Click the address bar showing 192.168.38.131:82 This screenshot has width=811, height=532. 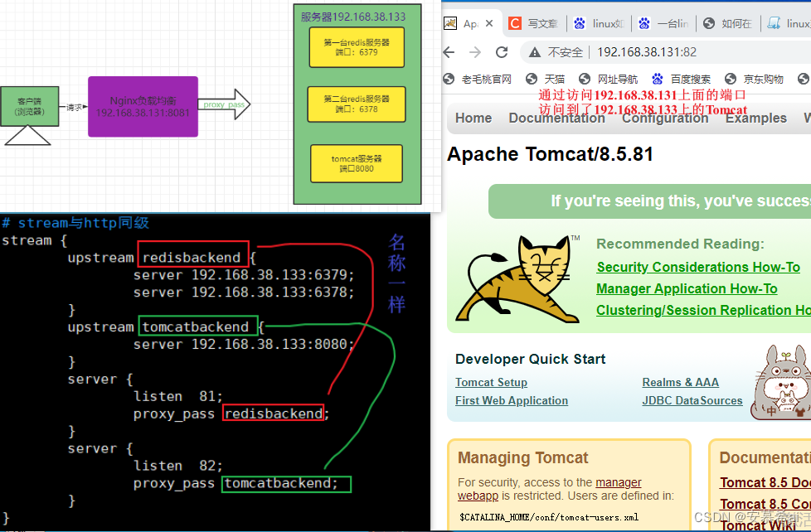(x=647, y=52)
